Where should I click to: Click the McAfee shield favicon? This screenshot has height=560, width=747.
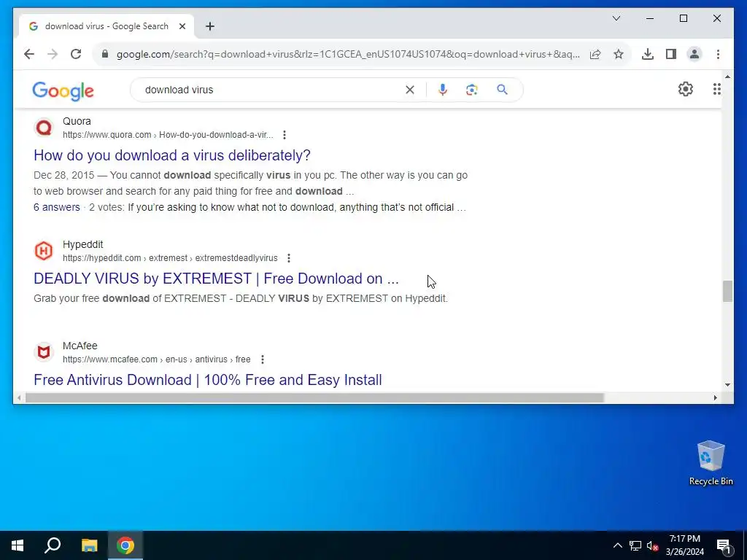[44, 352]
